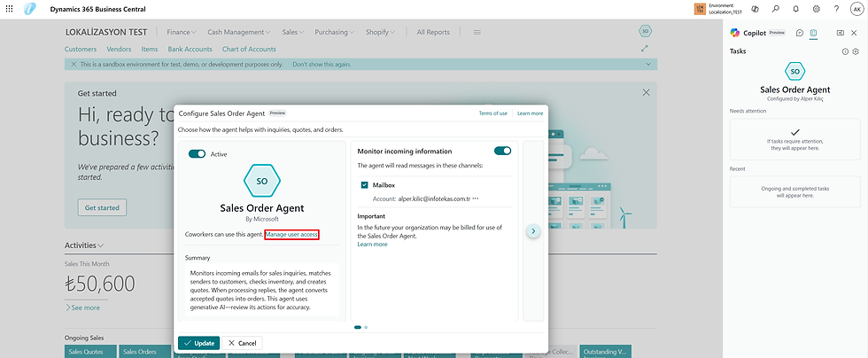Select the agent Tasks icon in Copilot pane
The height and width of the screenshot is (358, 868).
[813, 33]
